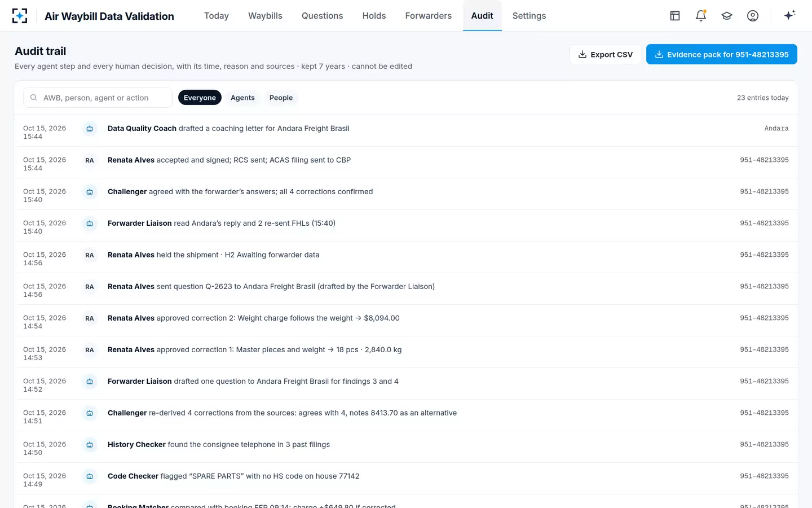Click the Air Waybill app logo icon
Screen dimensions: 812x508
[20, 16]
